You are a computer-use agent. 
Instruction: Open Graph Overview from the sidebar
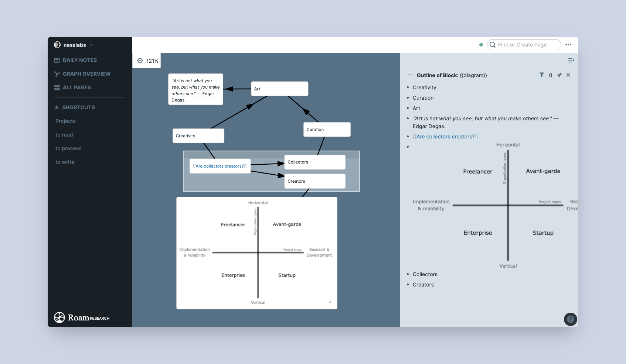pyautogui.click(x=86, y=73)
